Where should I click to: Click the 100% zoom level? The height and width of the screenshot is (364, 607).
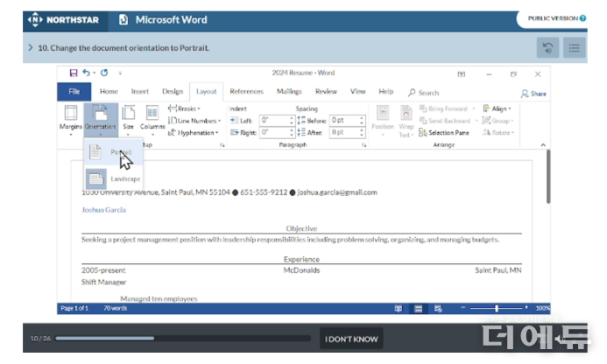542,308
